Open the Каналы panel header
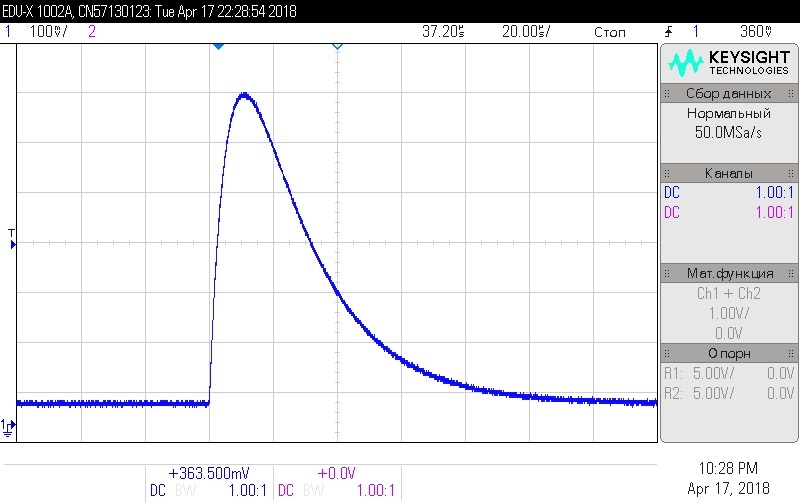Viewport: 800px width, 503px height. click(729, 173)
